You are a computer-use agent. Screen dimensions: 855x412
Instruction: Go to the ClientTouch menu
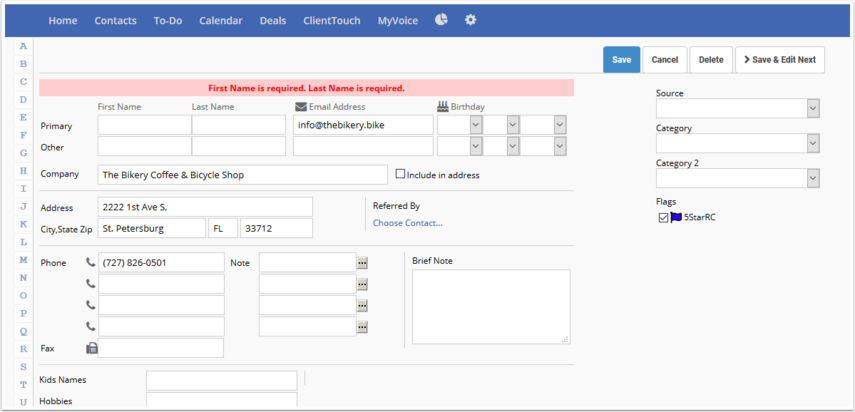(x=331, y=21)
